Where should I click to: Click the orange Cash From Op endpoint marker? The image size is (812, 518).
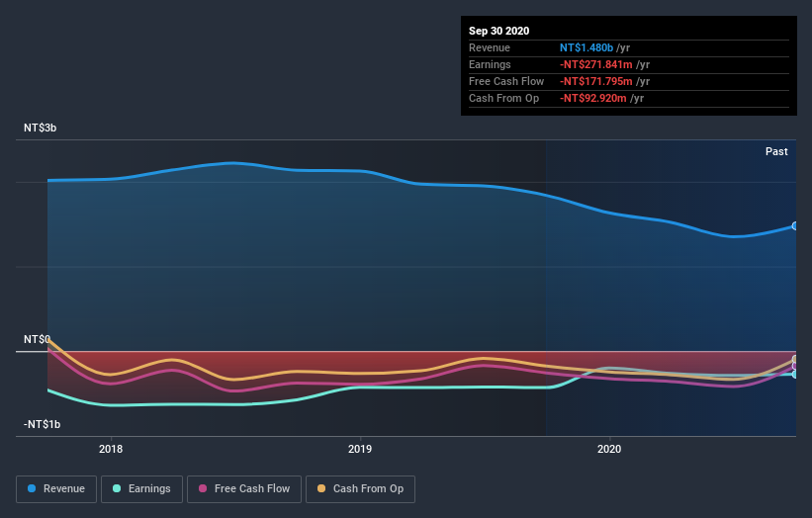pyautogui.click(x=795, y=359)
